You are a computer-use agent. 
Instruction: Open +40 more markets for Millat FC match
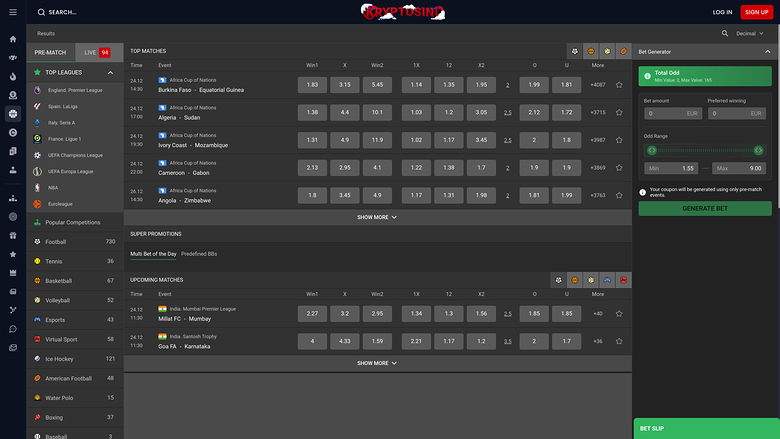coord(598,314)
